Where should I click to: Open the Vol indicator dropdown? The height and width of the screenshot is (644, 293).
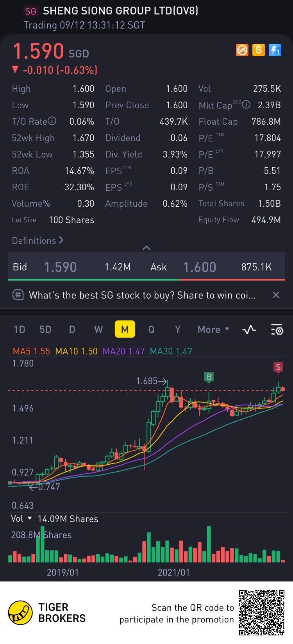pos(21,519)
